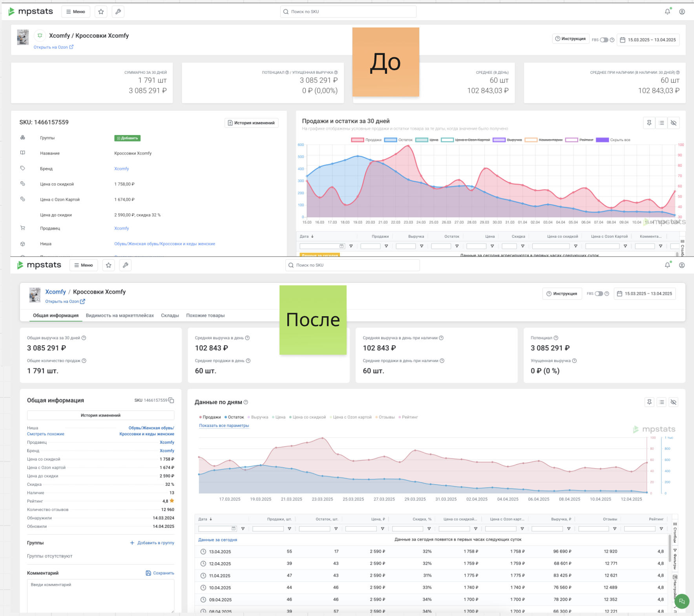Click the tracking icon left of upper 'Xcomfy / Кроссовки Xcomfy'
The width and height of the screenshot is (694, 616).
click(x=40, y=35)
